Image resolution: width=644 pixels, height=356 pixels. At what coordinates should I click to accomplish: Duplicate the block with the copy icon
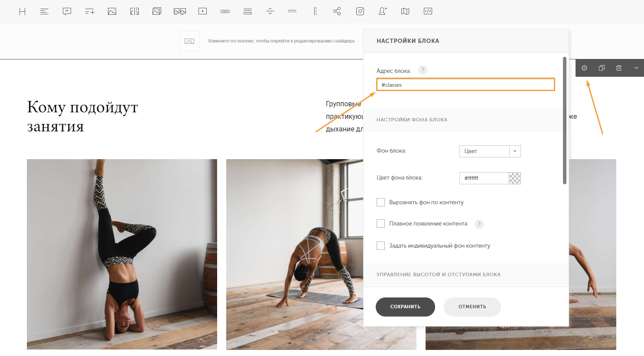[x=602, y=68]
